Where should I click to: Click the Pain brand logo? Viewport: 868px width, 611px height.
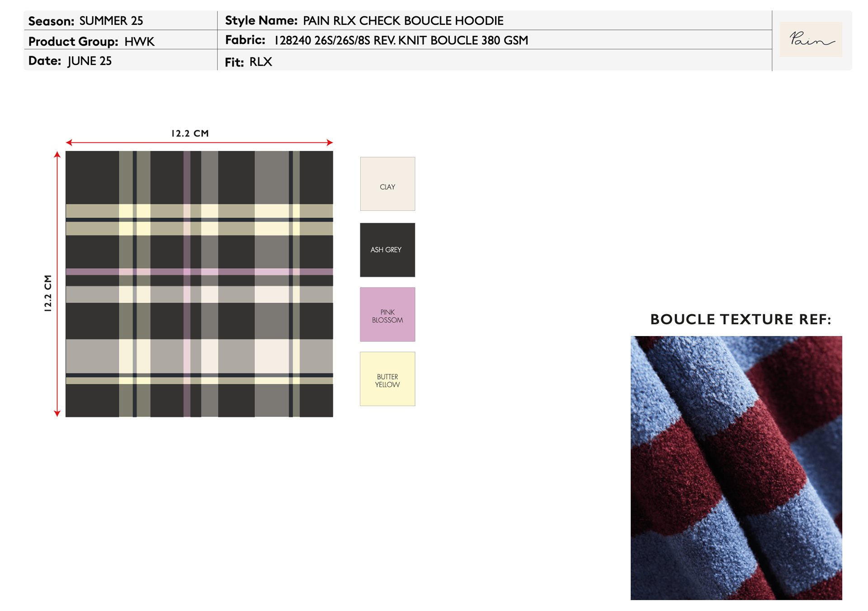coord(811,40)
